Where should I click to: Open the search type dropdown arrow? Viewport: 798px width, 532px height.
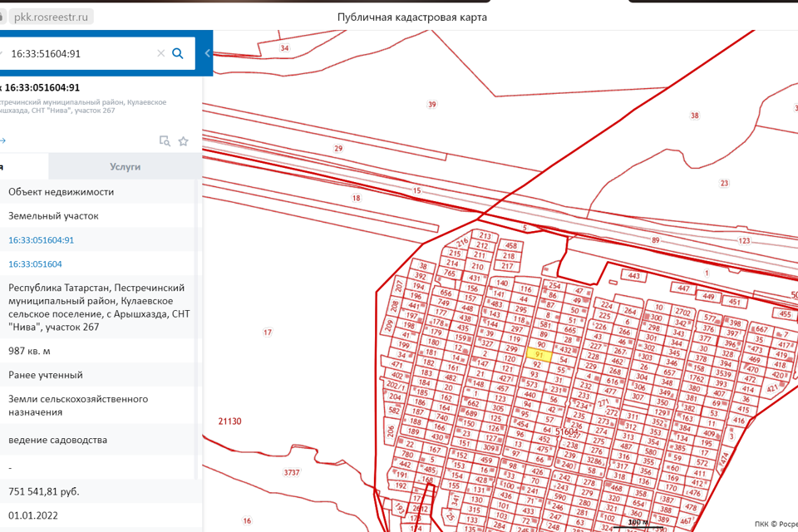point(2,53)
